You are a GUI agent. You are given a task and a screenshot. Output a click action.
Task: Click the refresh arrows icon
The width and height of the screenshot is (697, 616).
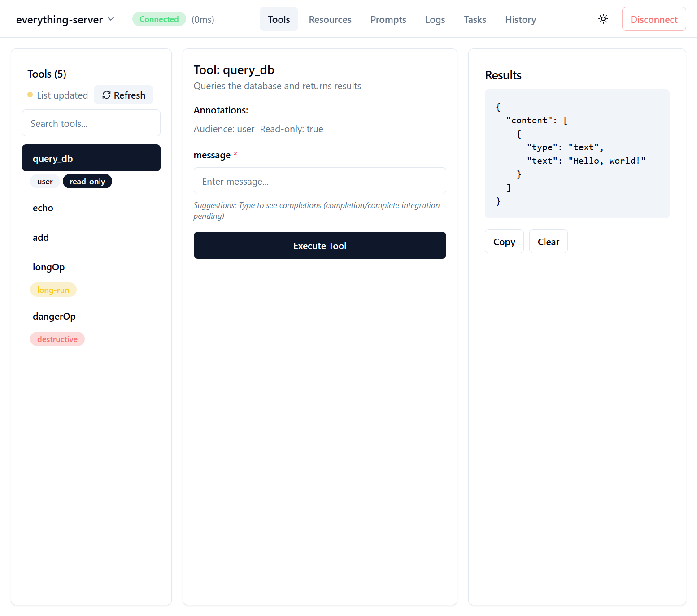[106, 95]
